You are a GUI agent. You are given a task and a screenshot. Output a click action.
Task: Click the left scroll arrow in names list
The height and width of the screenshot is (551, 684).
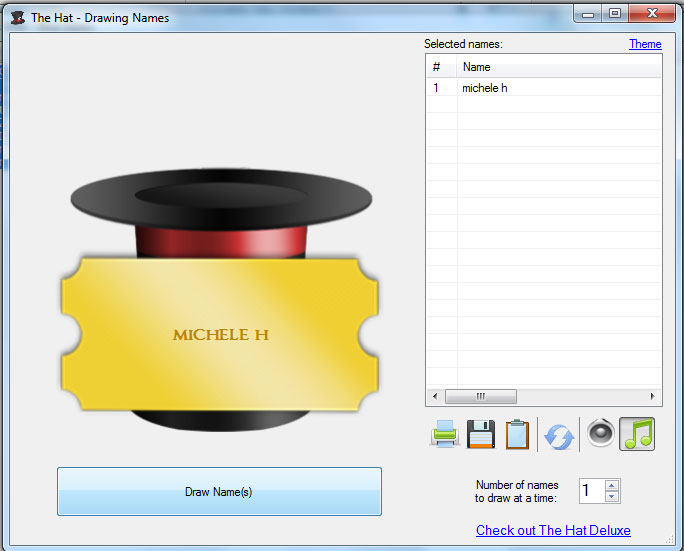[x=435, y=396]
